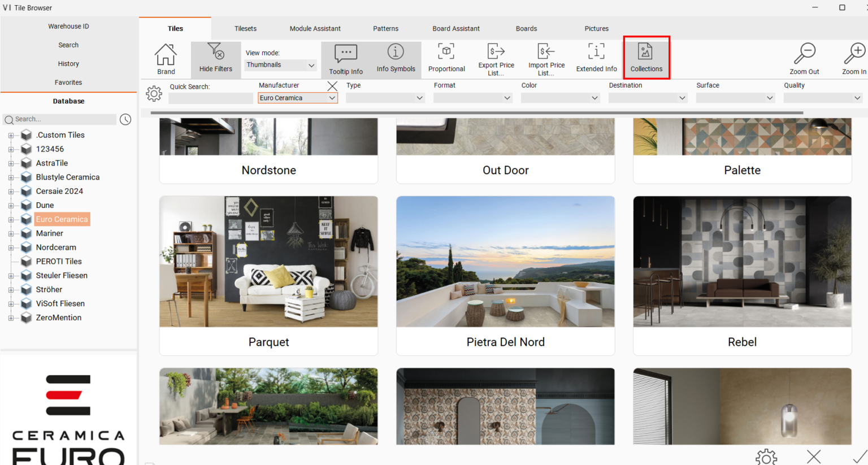Open Export Price List
The image size is (868, 465).
[496, 59]
